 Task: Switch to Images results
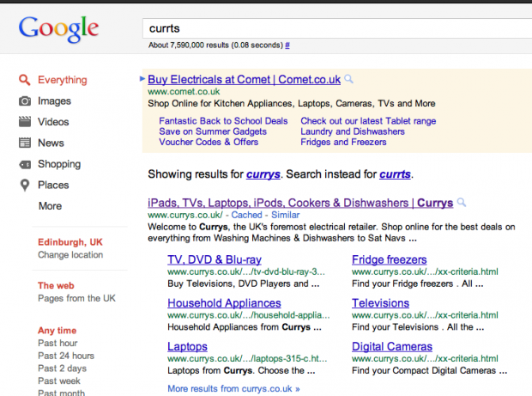(x=54, y=101)
